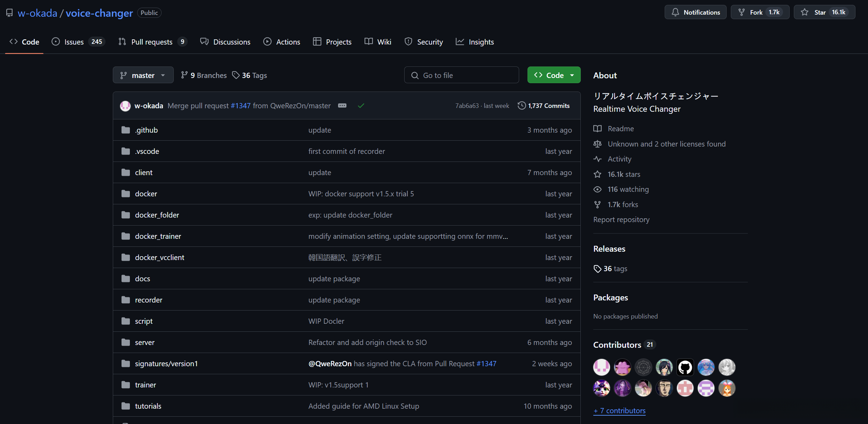
Task: Open the green Code dropdown
Action: (554, 75)
